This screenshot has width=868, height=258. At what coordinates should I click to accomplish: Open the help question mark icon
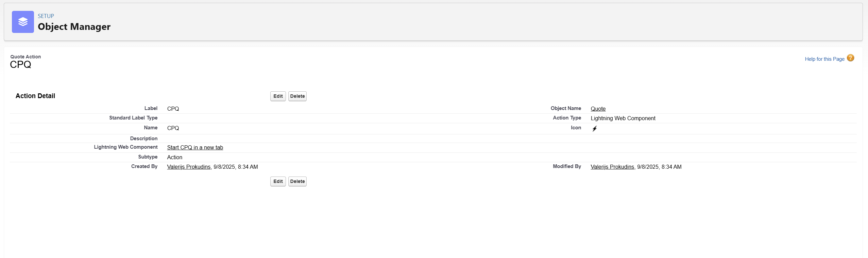pos(850,58)
